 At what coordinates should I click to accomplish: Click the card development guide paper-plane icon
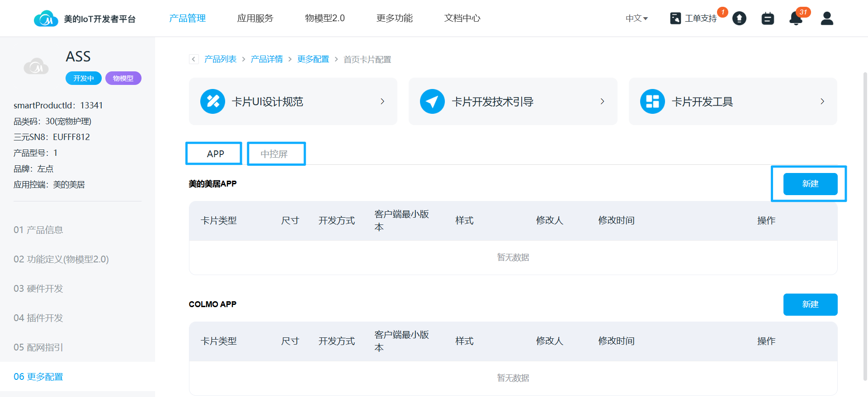[x=432, y=102]
